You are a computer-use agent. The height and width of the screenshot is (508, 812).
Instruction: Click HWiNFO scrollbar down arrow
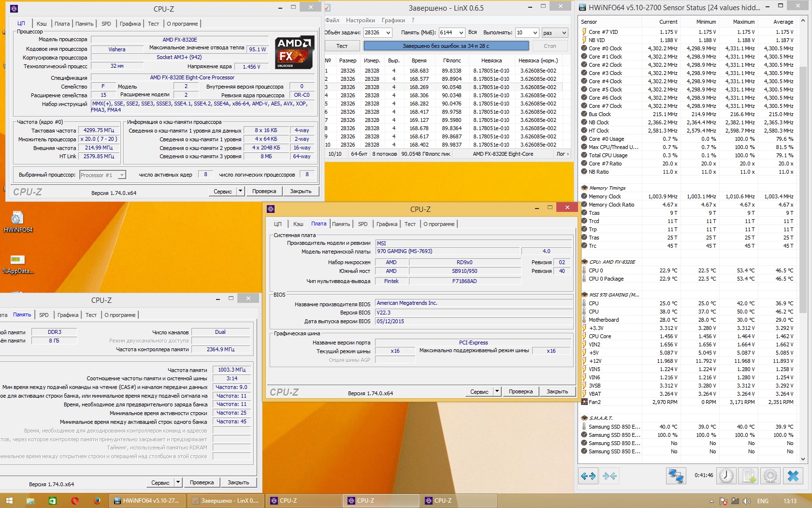coord(803,459)
